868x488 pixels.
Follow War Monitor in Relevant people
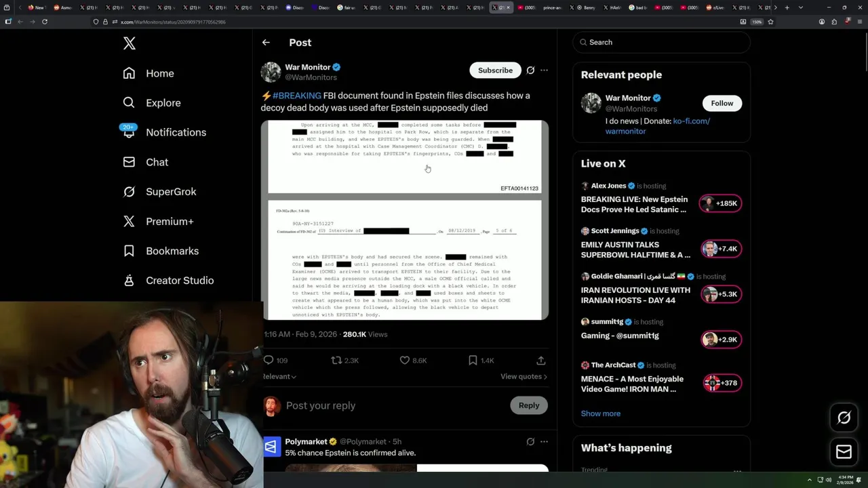tap(722, 103)
